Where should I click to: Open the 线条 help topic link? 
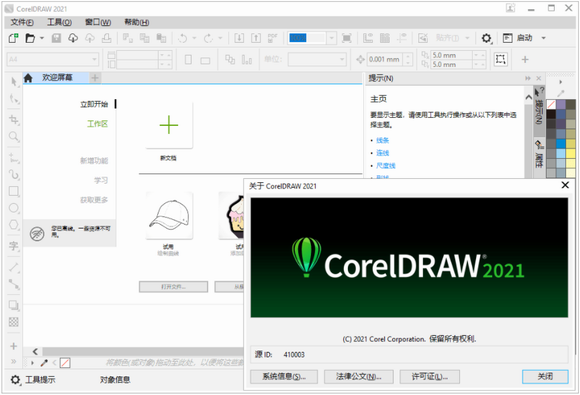pos(382,140)
